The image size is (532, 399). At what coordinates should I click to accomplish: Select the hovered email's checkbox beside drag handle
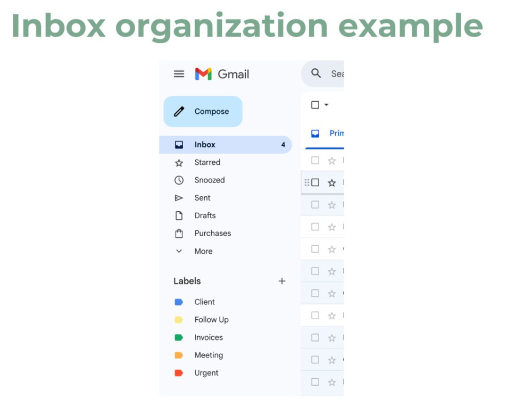(315, 182)
